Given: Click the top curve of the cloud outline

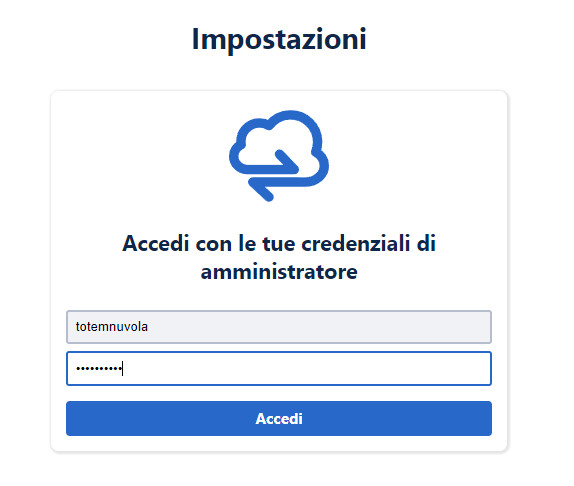Looking at the screenshot, I should [x=291, y=116].
